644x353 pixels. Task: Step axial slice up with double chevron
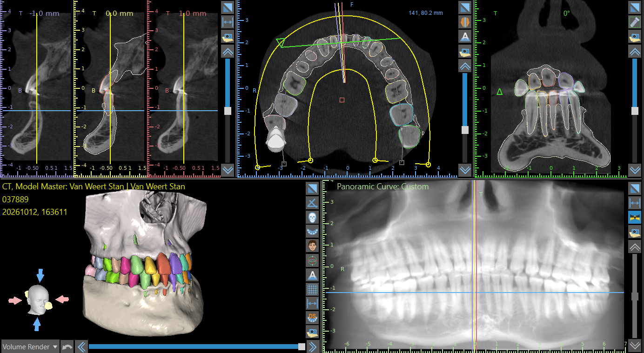(x=465, y=66)
